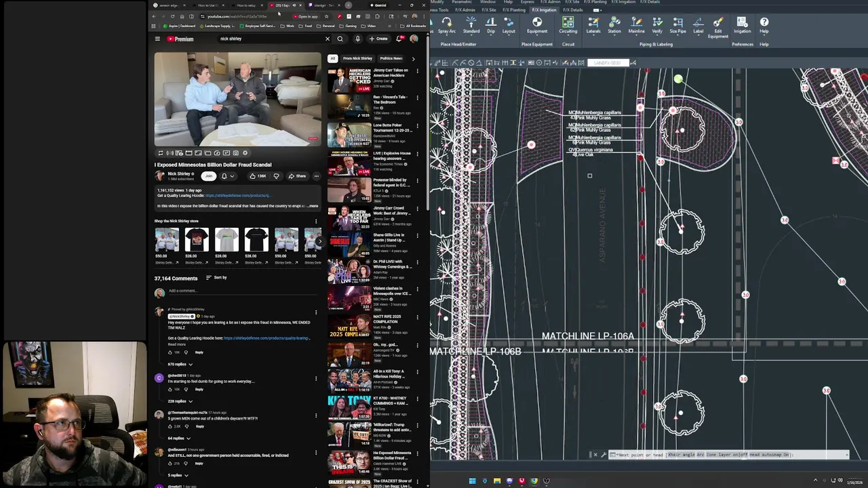
Task: Click the Windows Start button on the taskbar
Action: pyautogui.click(x=472, y=481)
